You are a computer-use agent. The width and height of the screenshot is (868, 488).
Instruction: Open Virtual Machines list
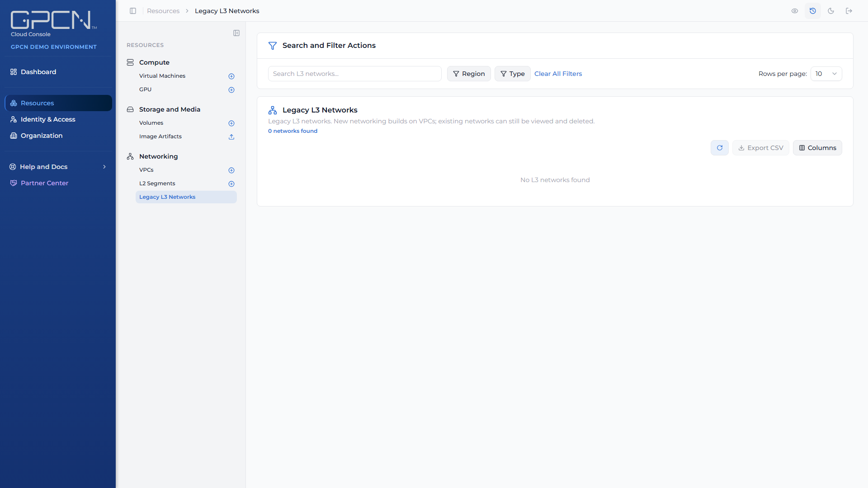(x=162, y=76)
